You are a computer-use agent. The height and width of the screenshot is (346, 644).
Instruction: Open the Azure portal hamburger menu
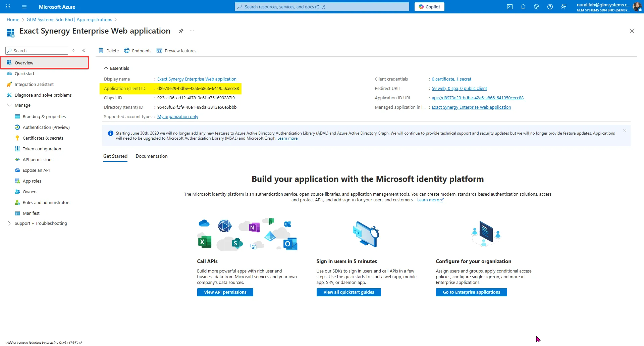[x=24, y=7]
